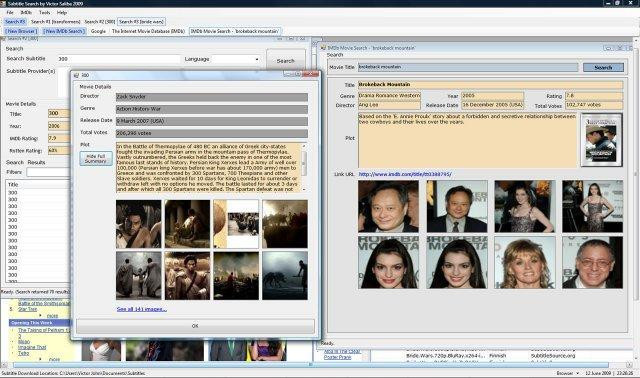Click the 'Star Trek' link in browser pane
Image resolution: width=640 pixels, height=378 pixels.
click(x=27, y=309)
